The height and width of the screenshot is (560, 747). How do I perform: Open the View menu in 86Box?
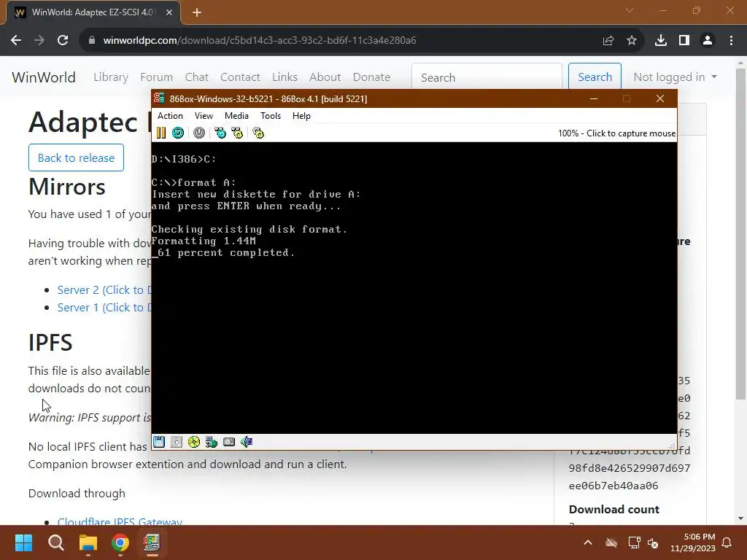click(204, 116)
